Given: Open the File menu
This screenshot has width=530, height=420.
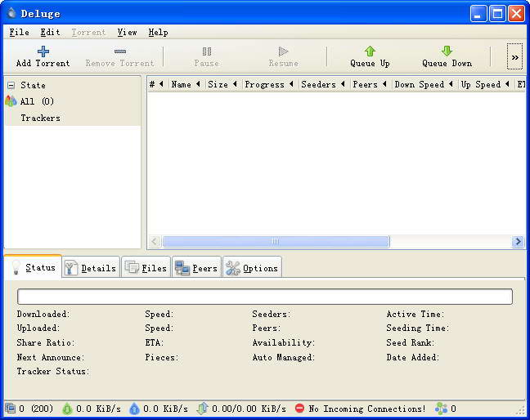Looking at the screenshot, I should (19, 32).
